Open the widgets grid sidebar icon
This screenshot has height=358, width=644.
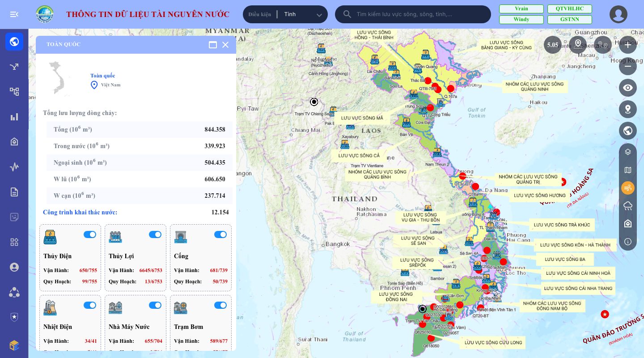pyautogui.click(x=14, y=242)
